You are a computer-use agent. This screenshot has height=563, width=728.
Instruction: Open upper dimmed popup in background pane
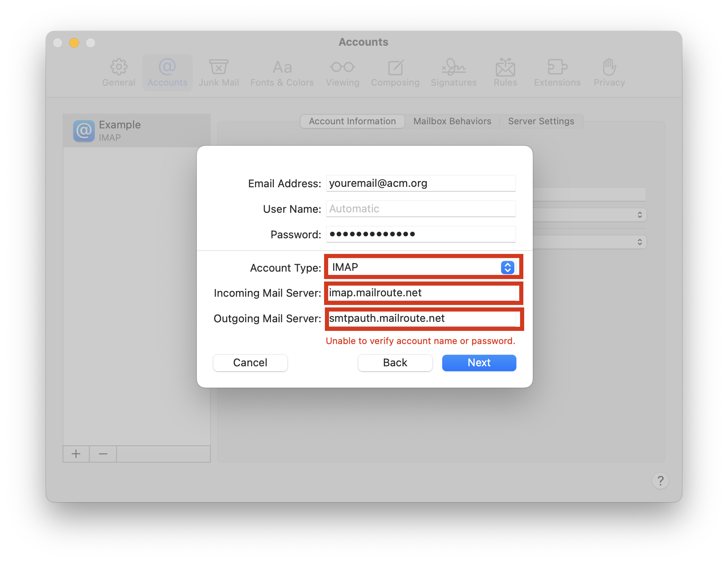590,215
